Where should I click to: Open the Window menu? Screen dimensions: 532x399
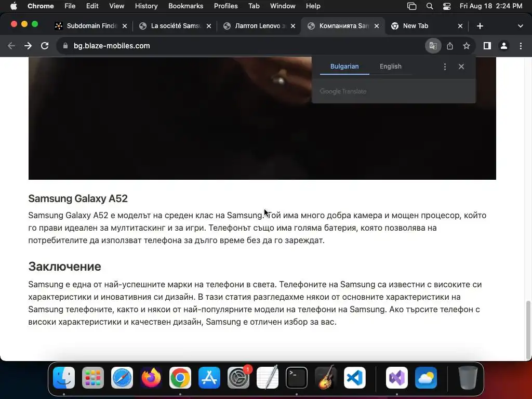tap(283, 6)
